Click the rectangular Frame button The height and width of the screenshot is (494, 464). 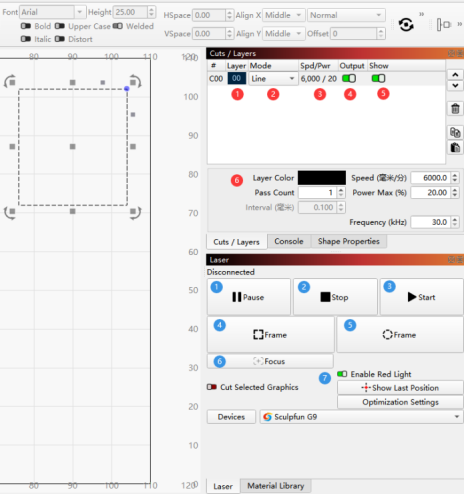pyautogui.click(x=270, y=335)
